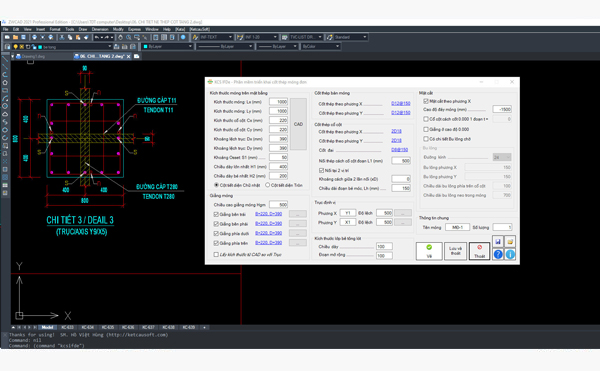Uncheck 'Mặt cắt theo phương X' checkbox
The width and height of the screenshot is (600, 371).
426,101
